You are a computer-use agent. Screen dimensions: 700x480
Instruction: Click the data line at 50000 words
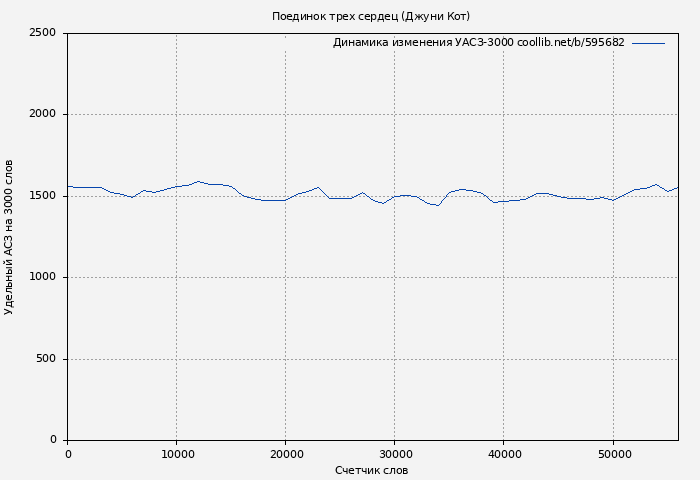(612, 200)
